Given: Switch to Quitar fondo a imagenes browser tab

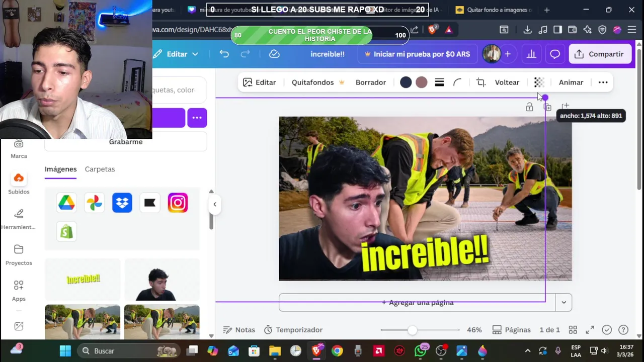Looking at the screenshot, I should coord(493,10).
